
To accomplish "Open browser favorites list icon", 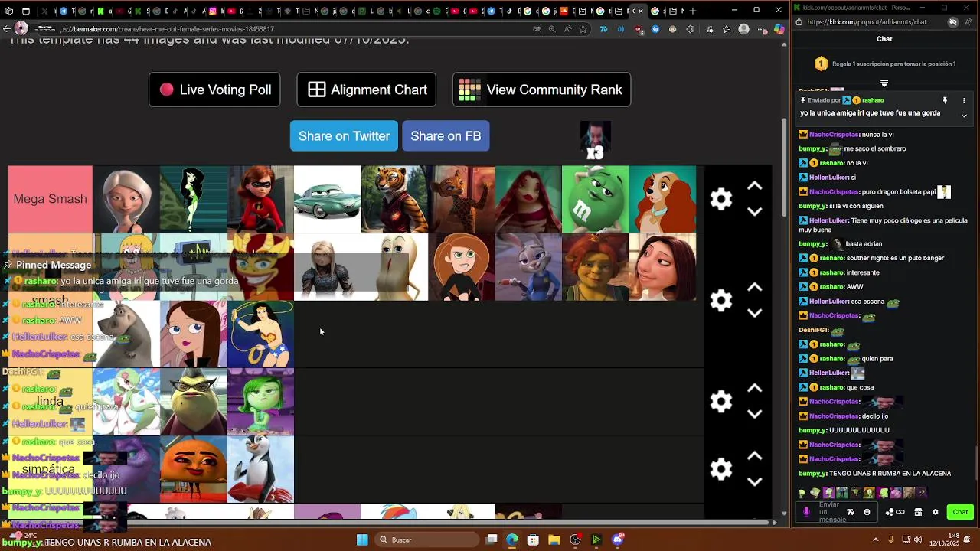I will coord(726,29).
